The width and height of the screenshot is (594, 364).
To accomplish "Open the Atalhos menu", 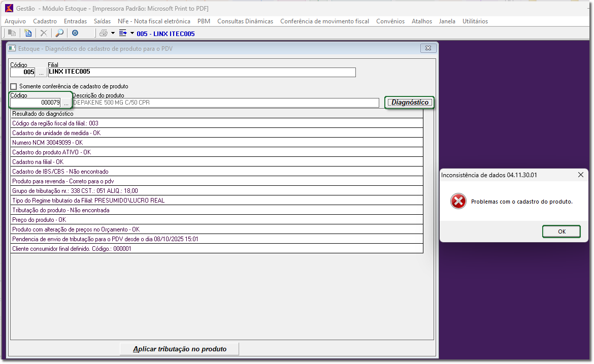I will pos(421,21).
